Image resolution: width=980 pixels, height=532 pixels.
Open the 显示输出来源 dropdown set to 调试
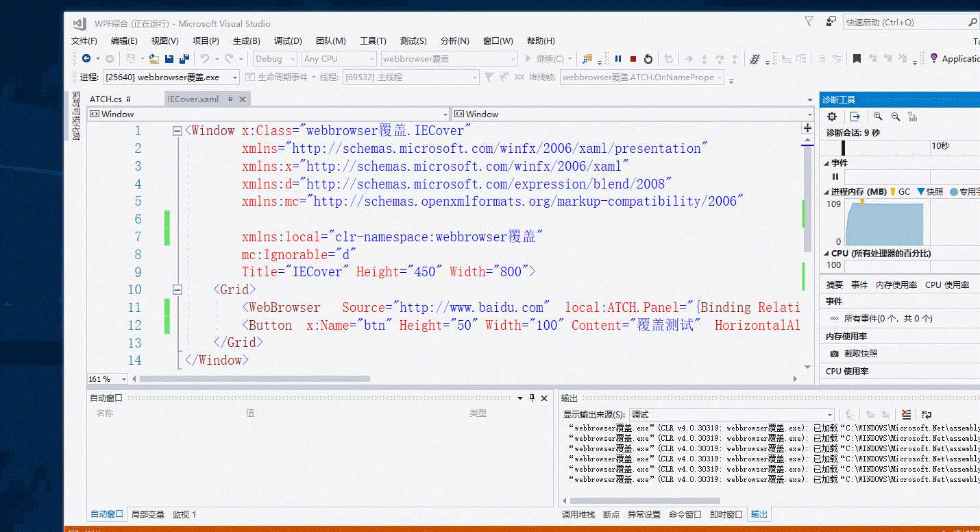732,414
